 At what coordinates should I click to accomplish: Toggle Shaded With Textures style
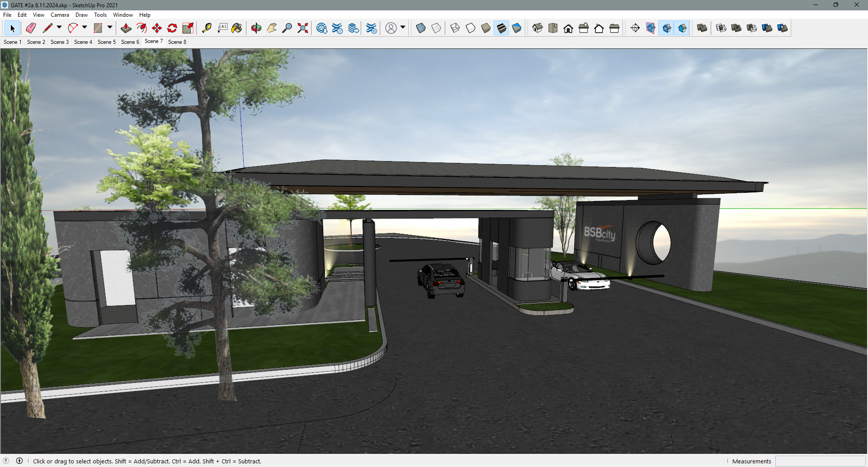click(501, 28)
